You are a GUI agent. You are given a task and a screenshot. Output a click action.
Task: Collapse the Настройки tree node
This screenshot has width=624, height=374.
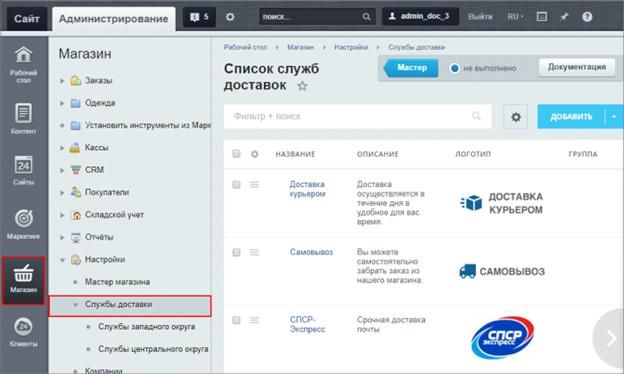click(x=62, y=260)
